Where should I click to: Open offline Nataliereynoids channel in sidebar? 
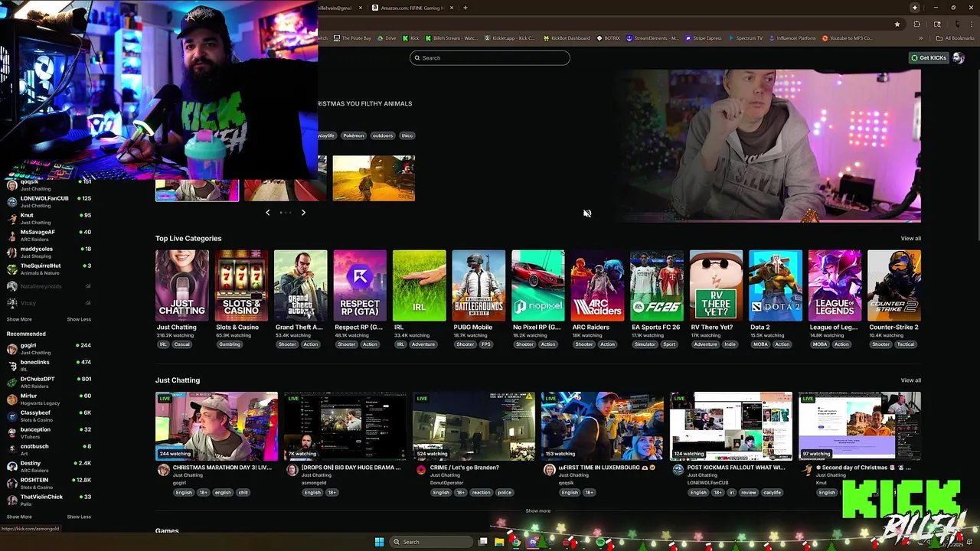coord(48,286)
